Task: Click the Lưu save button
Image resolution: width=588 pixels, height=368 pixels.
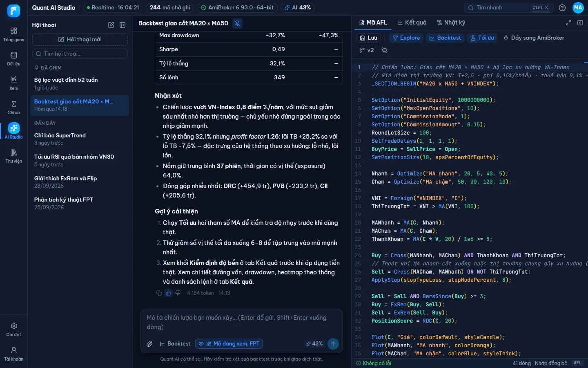Action: tap(368, 38)
